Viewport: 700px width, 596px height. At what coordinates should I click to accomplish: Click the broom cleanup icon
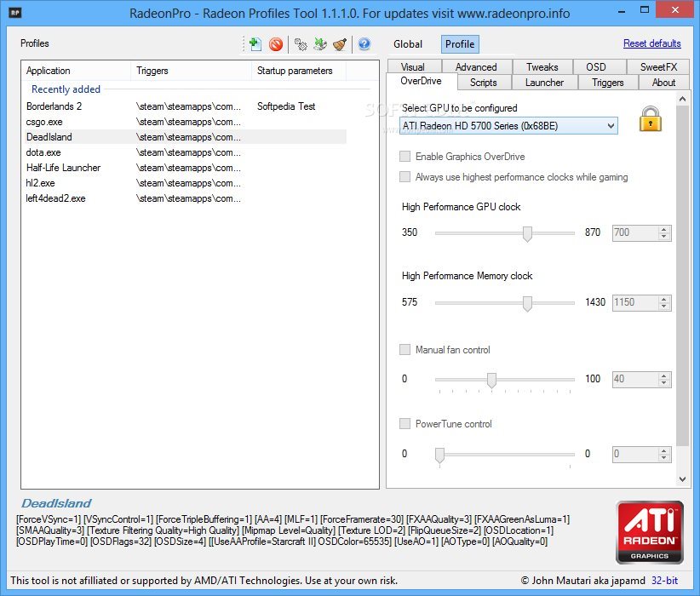(340, 44)
